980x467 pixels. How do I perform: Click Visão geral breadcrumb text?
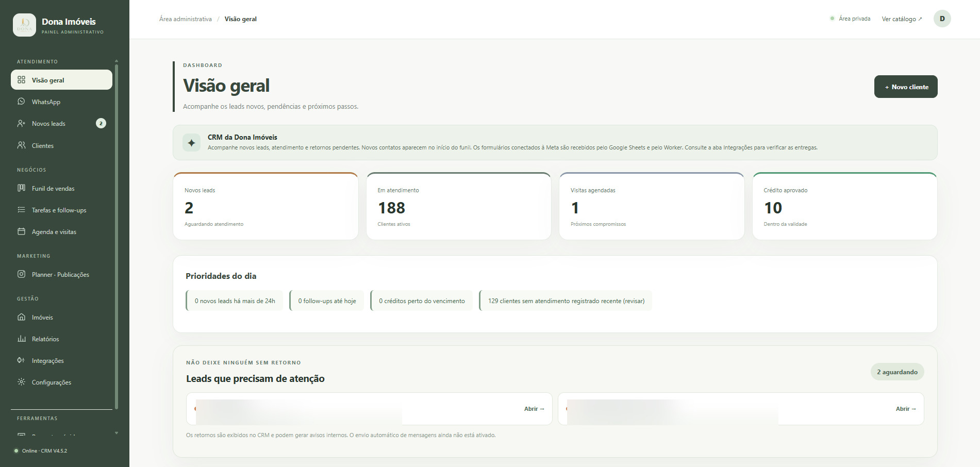point(240,19)
